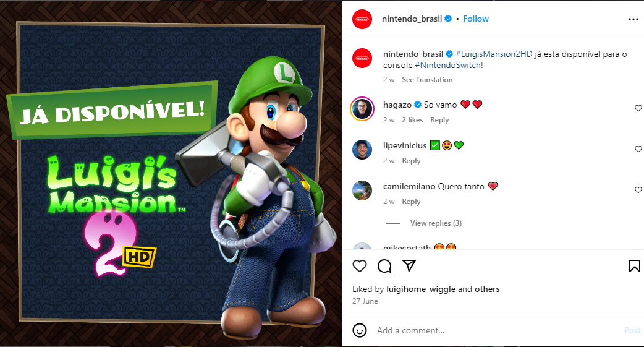This screenshot has width=644, height=347.
Task: Expand View replies (3)
Action: [436, 223]
